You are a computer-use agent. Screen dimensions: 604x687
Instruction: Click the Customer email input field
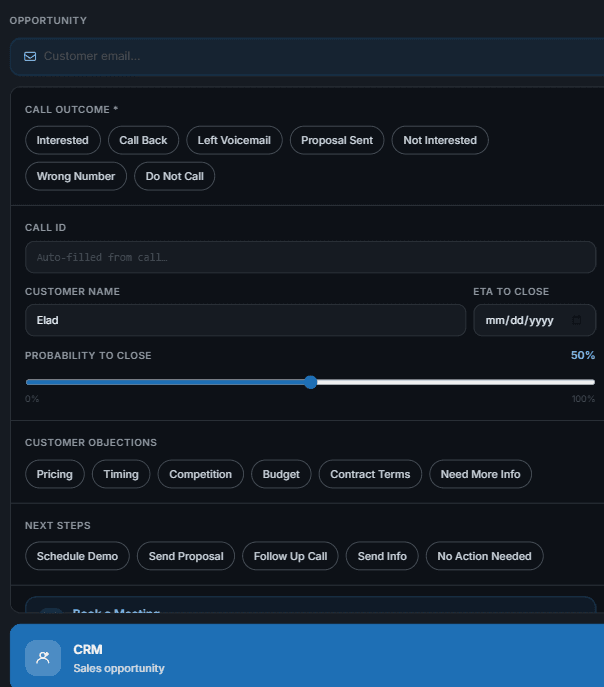(307, 57)
